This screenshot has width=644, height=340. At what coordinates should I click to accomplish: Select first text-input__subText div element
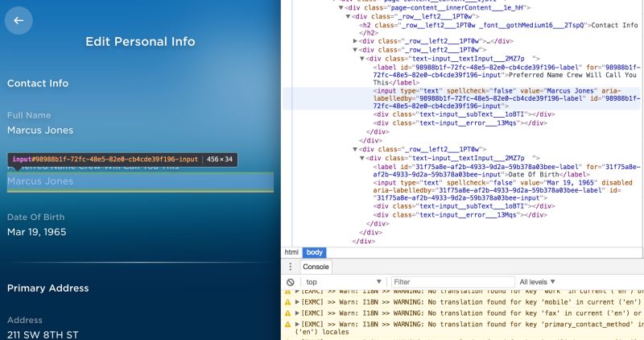click(464, 114)
